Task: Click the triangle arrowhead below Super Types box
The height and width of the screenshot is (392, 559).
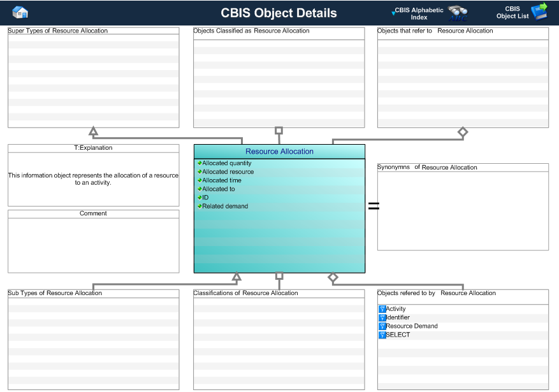Action: point(94,131)
